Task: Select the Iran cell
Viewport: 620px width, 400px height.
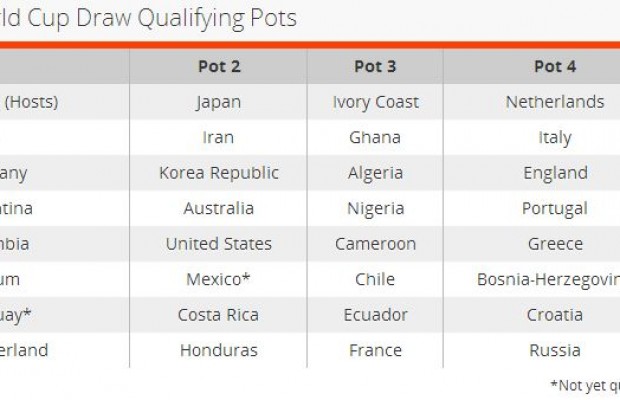Action: point(218,137)
